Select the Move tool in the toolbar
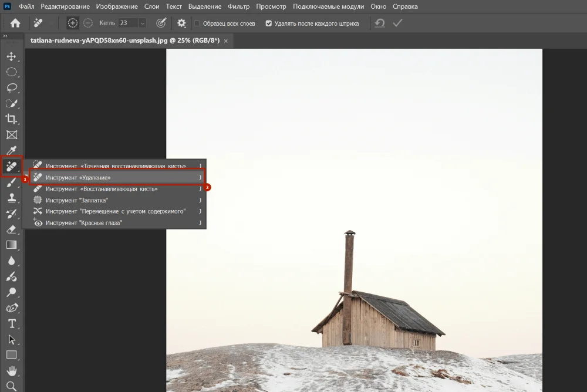Screen dimensions: 587x392 coord(11,56)
